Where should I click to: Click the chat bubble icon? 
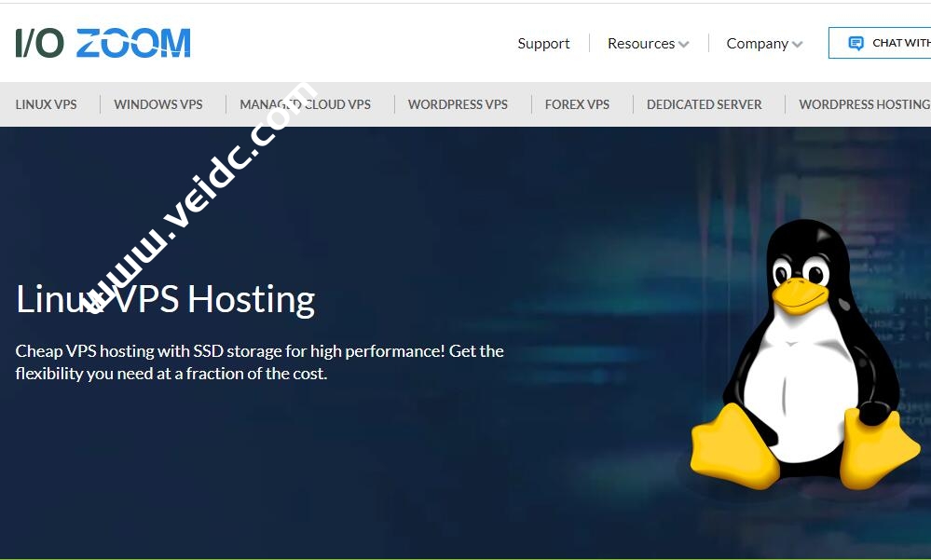pos(856,44)
